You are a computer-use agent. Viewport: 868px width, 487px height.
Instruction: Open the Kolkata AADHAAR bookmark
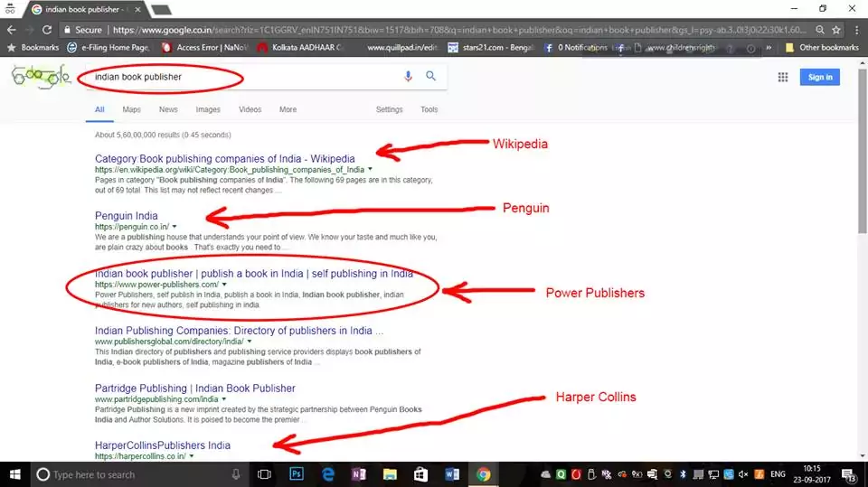pos(301,48)
